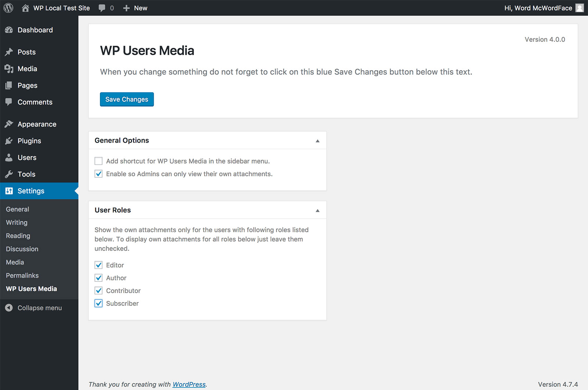
Task: Open the WordPress link in footer
Action: coord(189,384)
